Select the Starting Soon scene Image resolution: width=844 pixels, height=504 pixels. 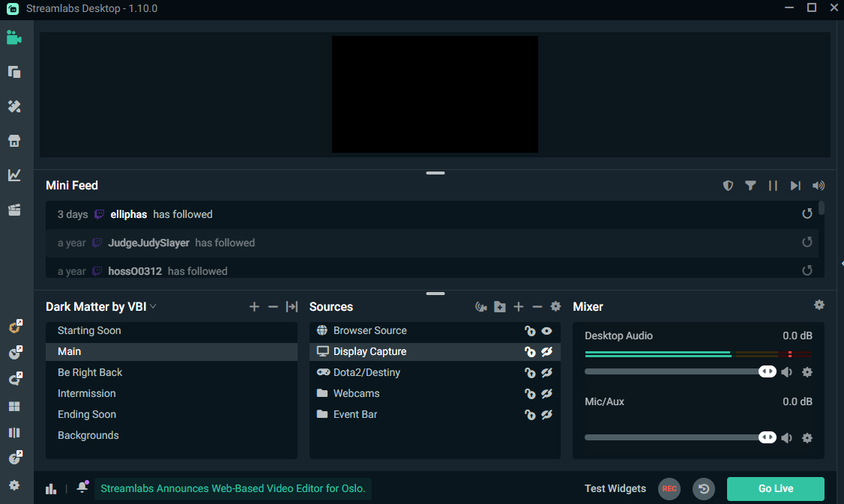[172, 331]
